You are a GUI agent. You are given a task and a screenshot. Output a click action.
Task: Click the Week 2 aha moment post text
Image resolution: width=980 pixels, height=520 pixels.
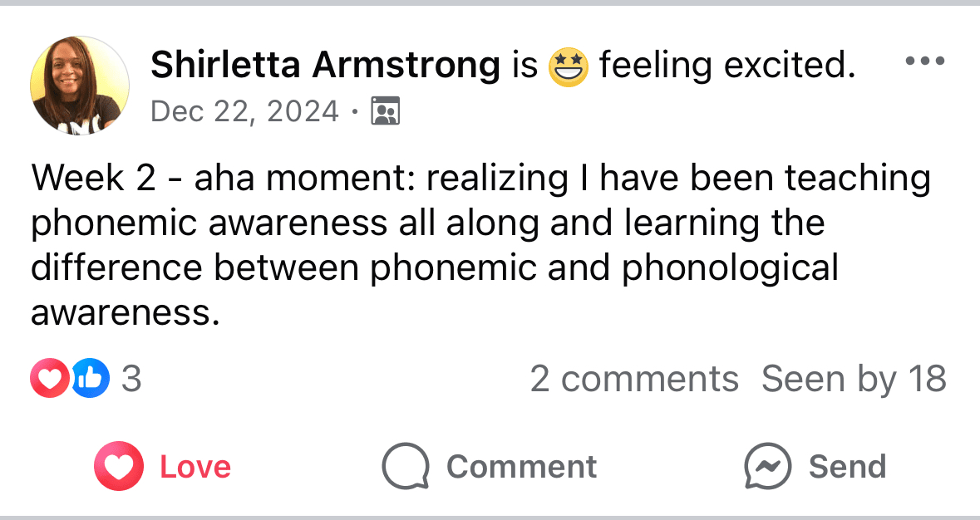click(480, 245)
